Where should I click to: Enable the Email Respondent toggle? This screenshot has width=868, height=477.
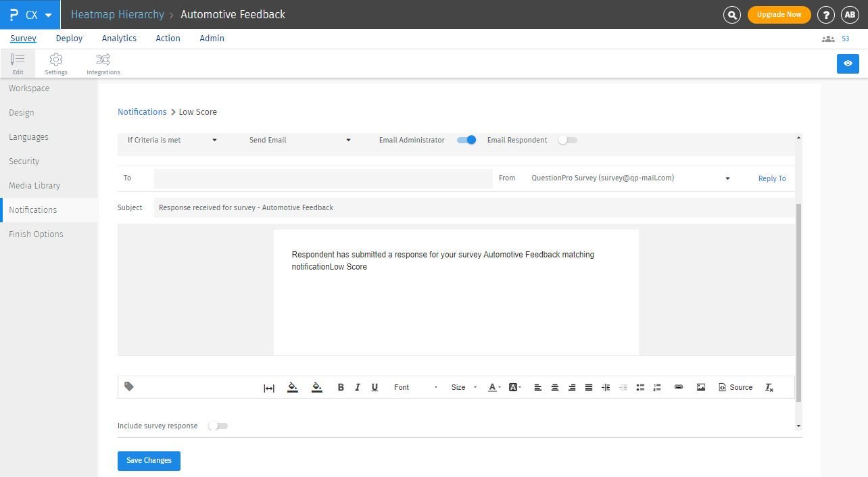(x=567, y=140)
